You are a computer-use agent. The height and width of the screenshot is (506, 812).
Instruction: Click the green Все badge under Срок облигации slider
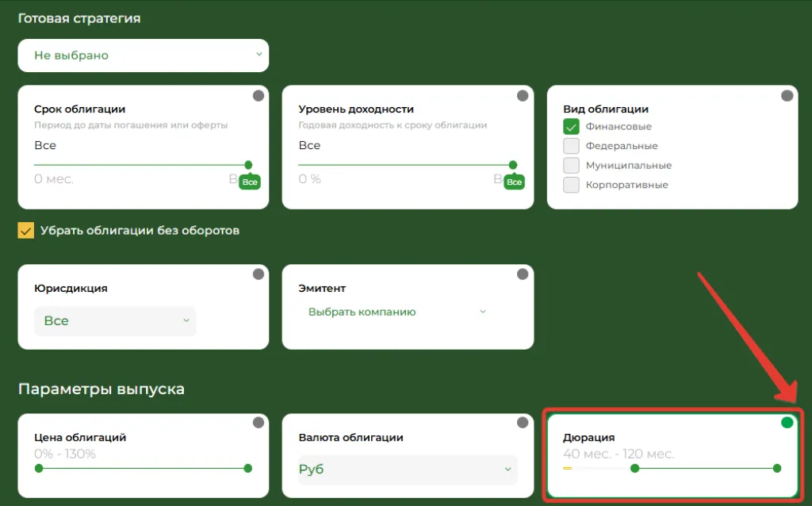tap(250, 182)
